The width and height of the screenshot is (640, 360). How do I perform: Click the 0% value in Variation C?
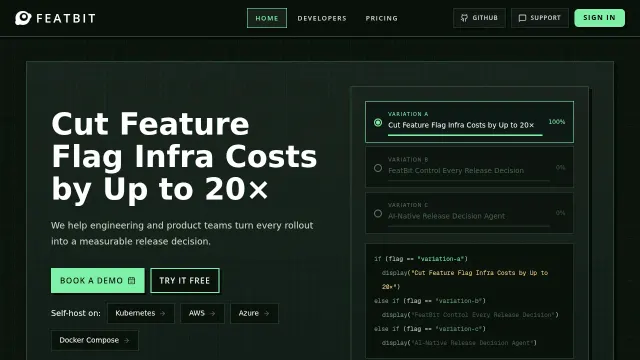[560, 213]
